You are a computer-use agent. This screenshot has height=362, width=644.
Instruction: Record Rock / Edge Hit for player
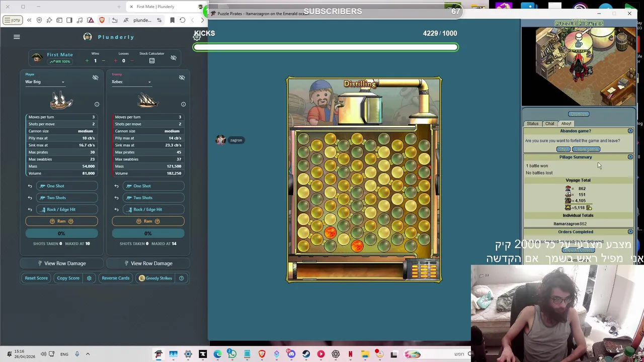pyautogui.click(x=66, y=209)
